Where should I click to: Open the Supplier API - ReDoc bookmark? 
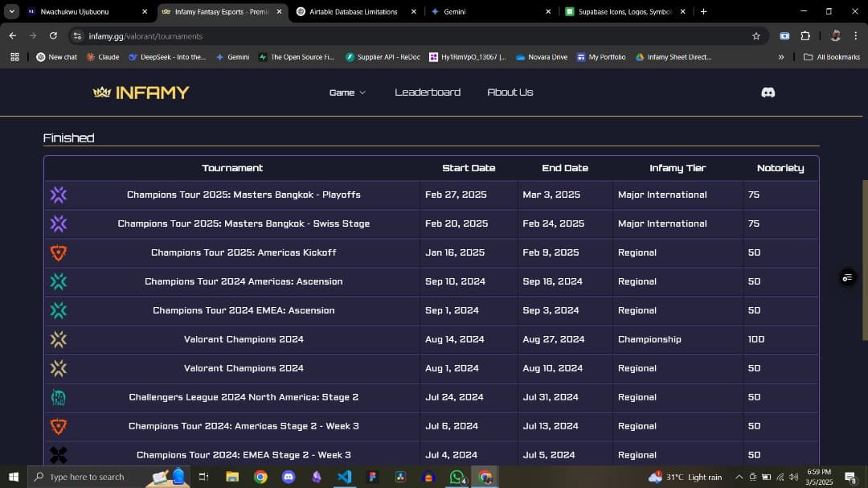(383, 57)
